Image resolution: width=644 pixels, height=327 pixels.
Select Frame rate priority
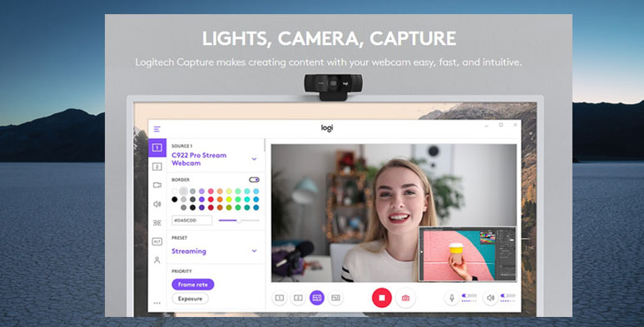click(x=193, y=285)
